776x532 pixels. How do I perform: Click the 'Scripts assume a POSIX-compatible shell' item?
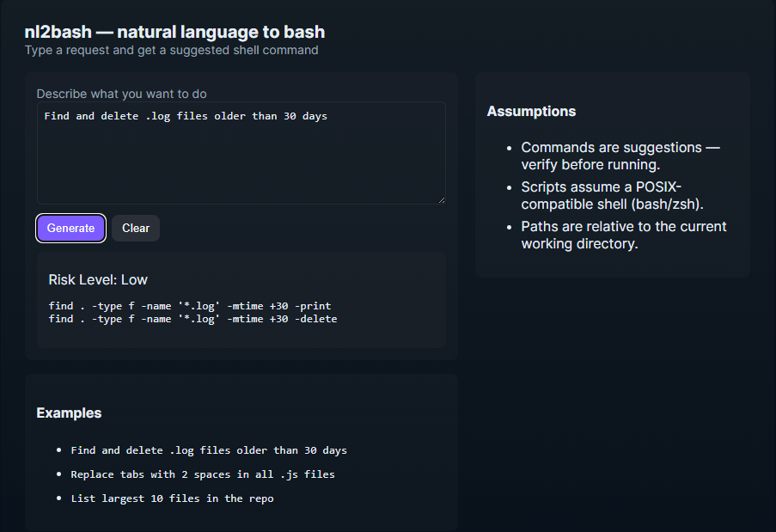click(x=612, y=195)
